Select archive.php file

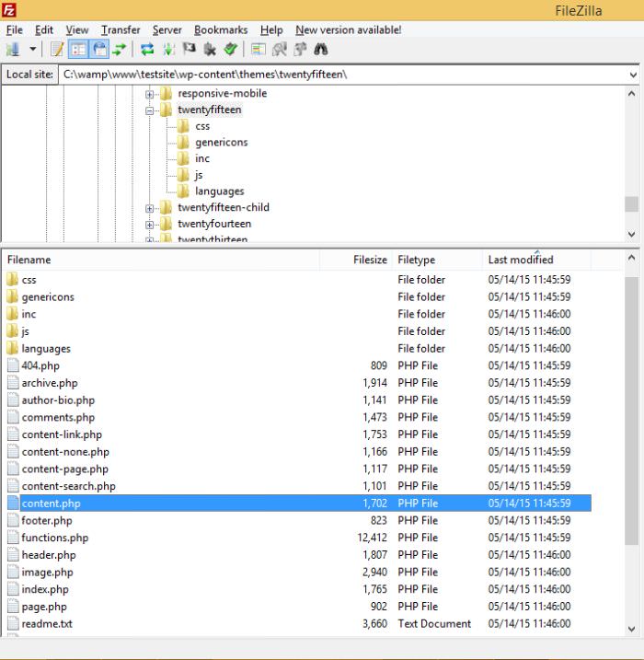297,383
